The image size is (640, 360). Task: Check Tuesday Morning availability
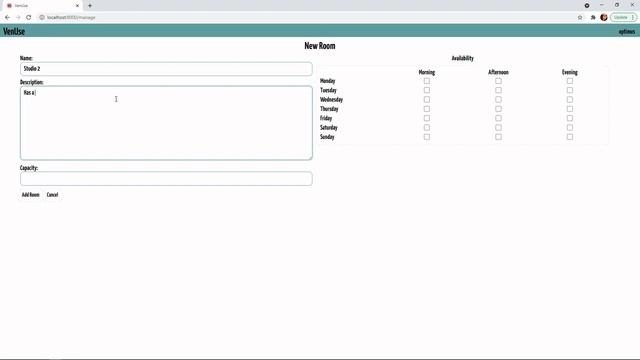[427, 90]
